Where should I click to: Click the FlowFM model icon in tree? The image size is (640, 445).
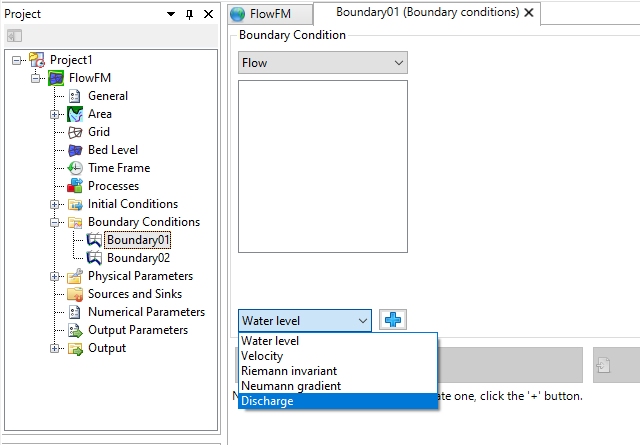[x=56, y=78]
